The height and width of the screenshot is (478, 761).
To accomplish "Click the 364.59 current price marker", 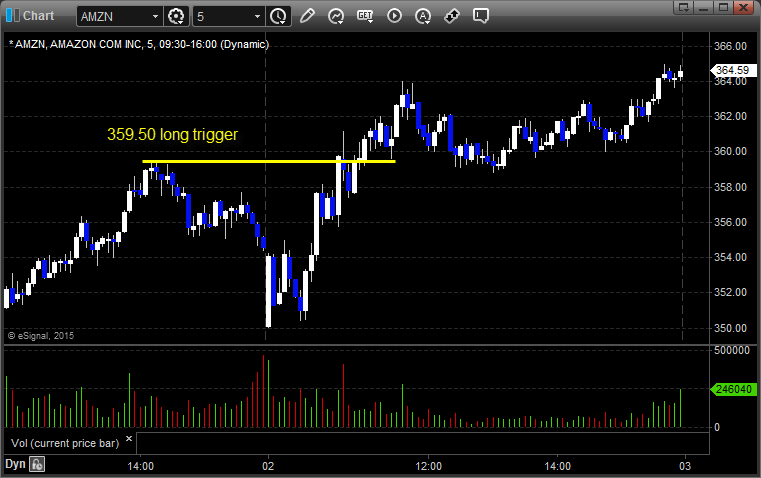I will click(x=733, y=70).
